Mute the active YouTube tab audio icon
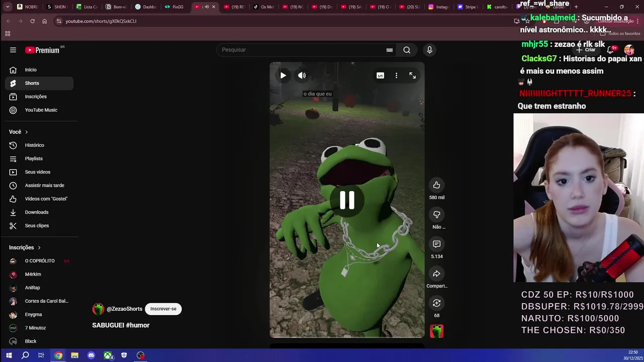This screenshot has height=362, width=644. [206, 7]
